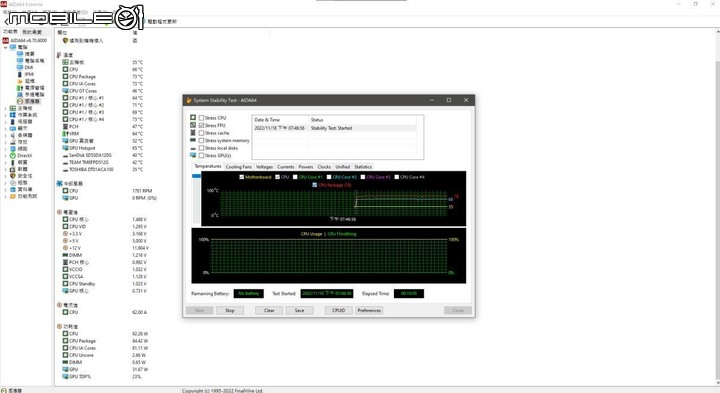Expand the last node in the sidebar tree
The height and width of the screenshot is (393, 720).
click(x=6, y=196)
